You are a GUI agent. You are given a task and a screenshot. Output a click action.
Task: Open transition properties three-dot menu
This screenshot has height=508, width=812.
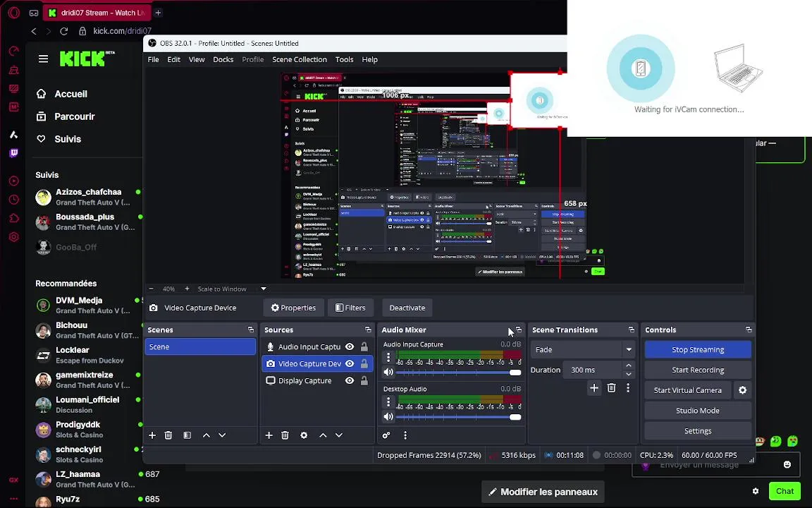point(628,388)
